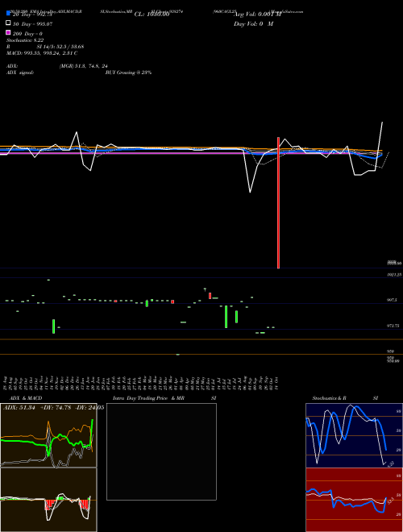This screenshot has height=532, width=403.
Task: Click the 'Intra Day Trading Price & MR' panel title
Action: (148, 398)
